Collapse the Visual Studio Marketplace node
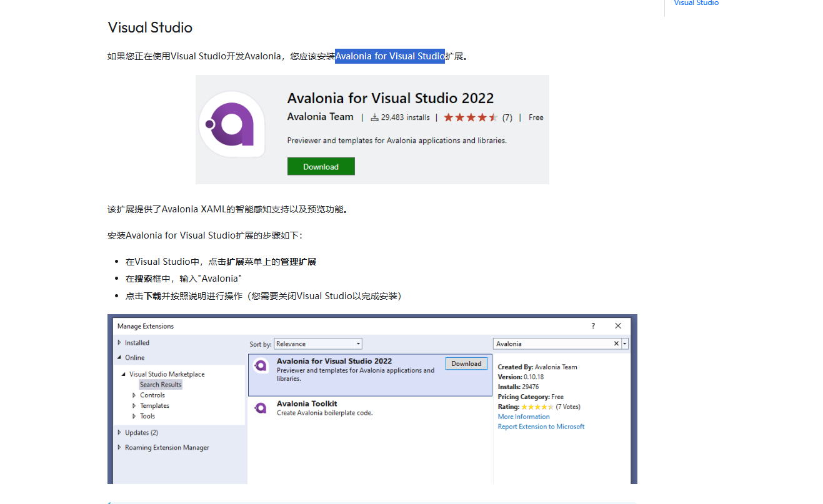The width and height of the screenshot is (823, 504). pos(124,375)
